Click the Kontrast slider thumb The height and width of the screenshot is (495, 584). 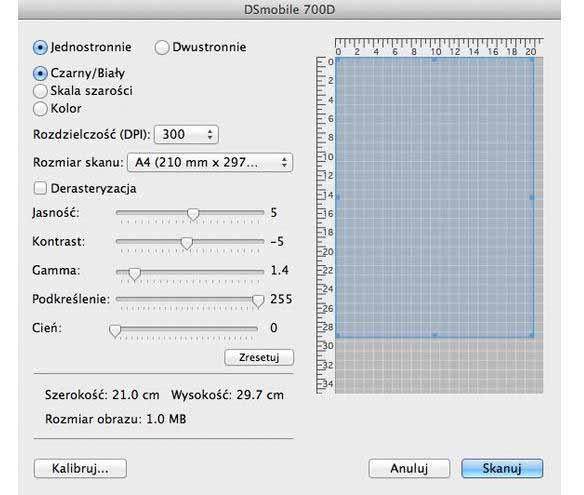pos(187,243)
